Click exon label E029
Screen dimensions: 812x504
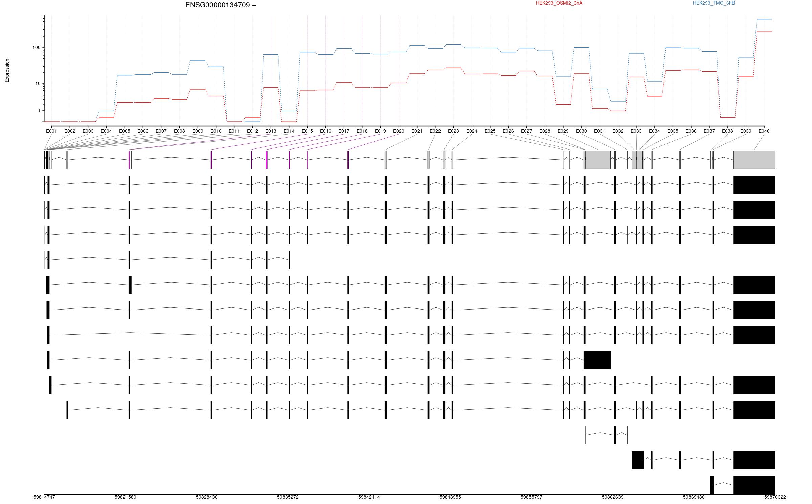[563, 131]
